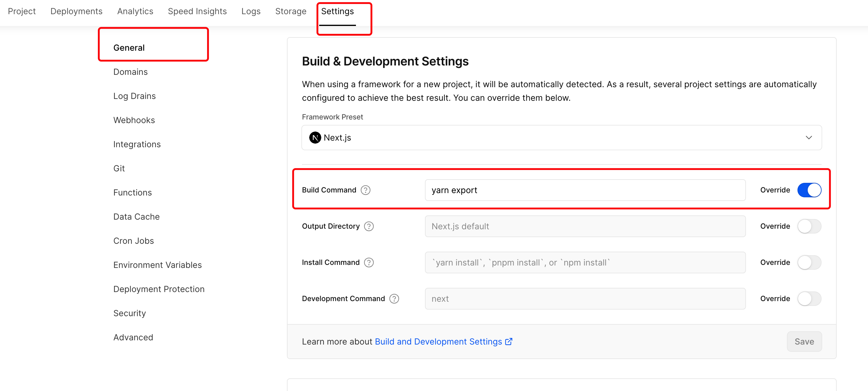
Task: Click the external link icon beside Build and Development Settings
Action: pos(509,342)
